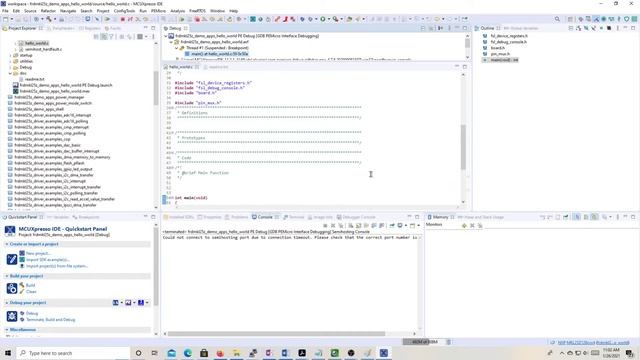Open Microsoft Edge from the taskbar
Viewport: 640px width, 360px height.
click(188, 353)
